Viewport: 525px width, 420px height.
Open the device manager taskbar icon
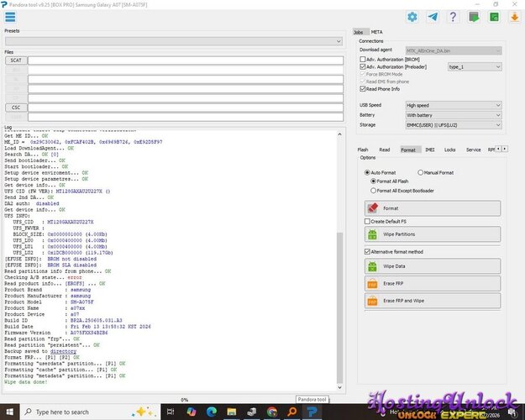[x=252, y=412]
